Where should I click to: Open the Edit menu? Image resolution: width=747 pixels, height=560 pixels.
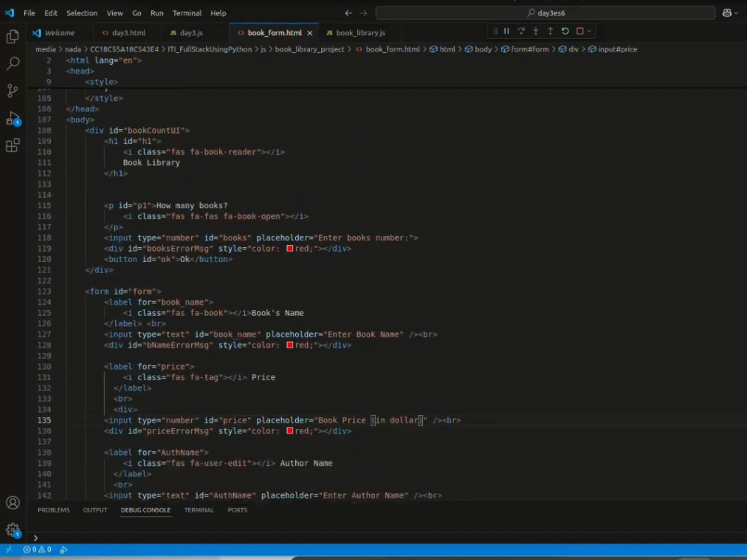pyautogui.click(x=51, y=13)
